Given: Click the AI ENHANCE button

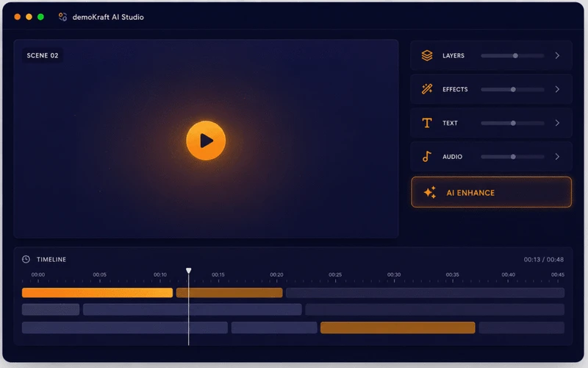Looking at the screenshot, I should pyautogui.click(x=491, y=192).
